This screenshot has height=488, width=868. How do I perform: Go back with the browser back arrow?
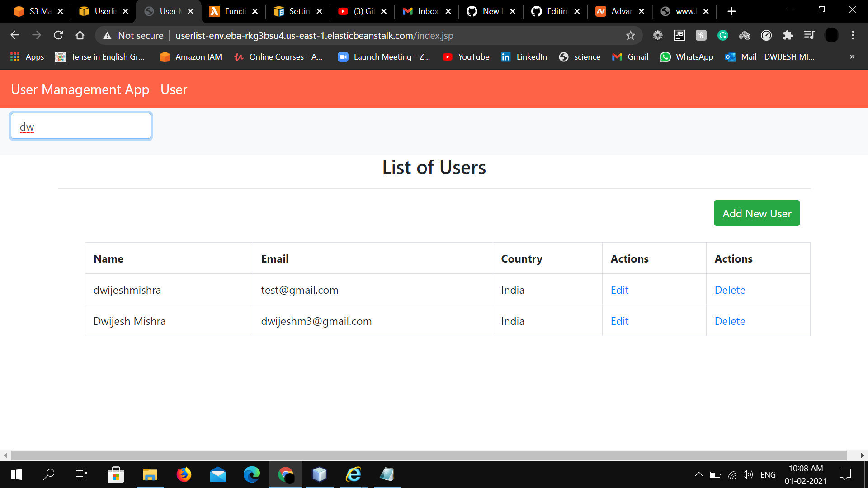point(14,35)
